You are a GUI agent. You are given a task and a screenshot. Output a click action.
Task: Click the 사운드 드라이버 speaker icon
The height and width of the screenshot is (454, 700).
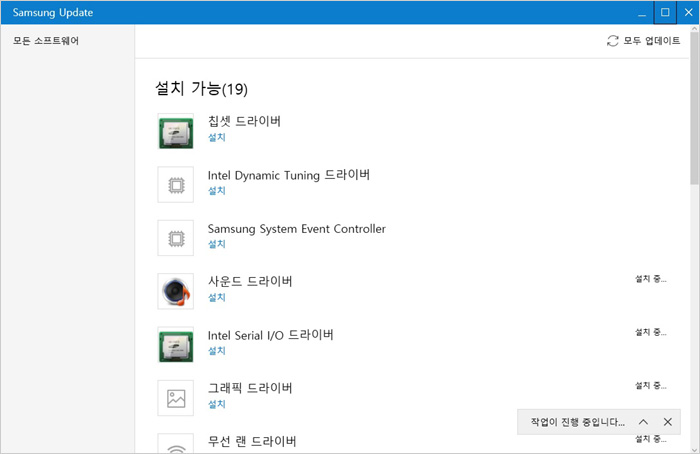click(x=176, y=292)
